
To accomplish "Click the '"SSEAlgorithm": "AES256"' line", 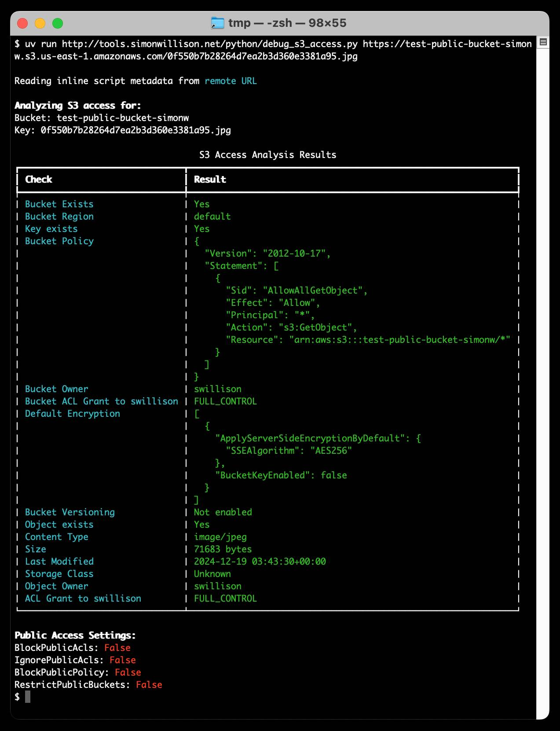I will pyautogui.click(x=289, y=451).
